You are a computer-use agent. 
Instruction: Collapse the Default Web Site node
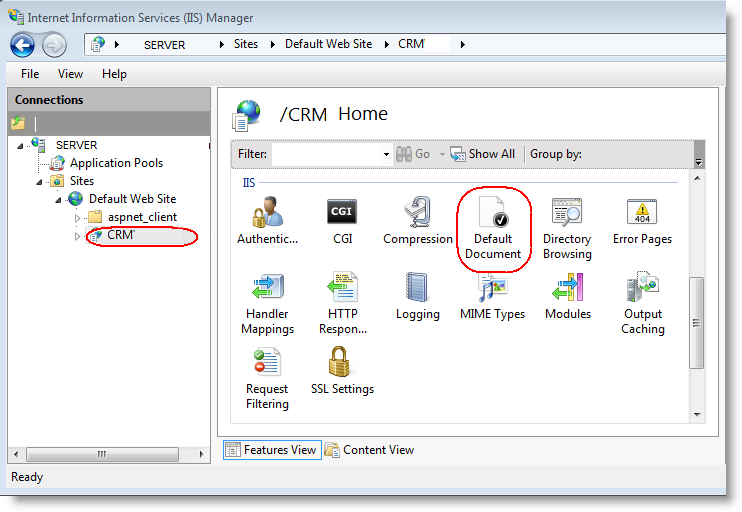[x=58, y=199]
